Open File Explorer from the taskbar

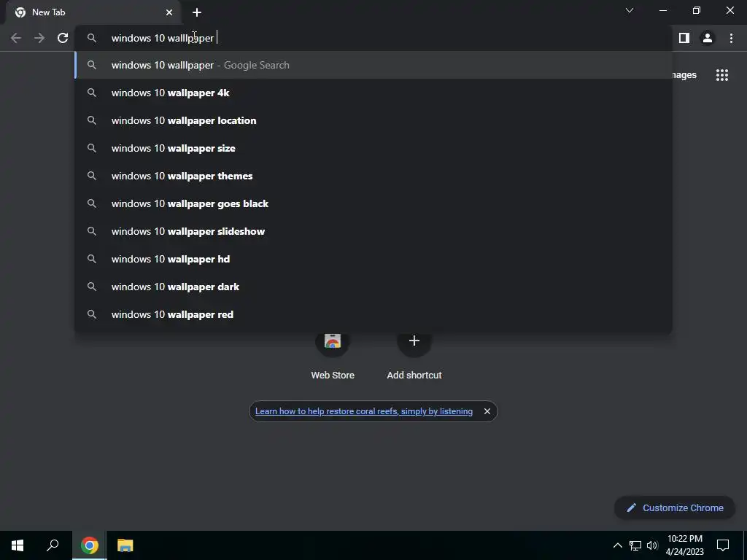125,545
